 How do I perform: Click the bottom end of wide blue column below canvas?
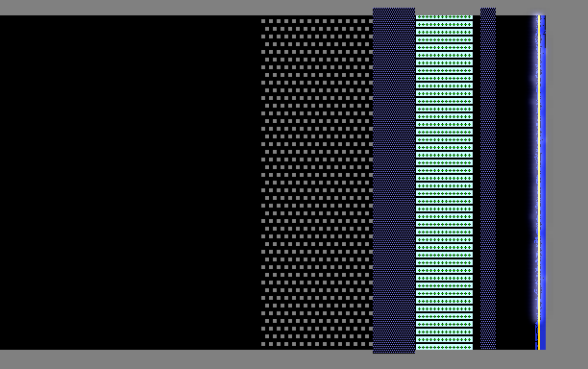(394, 352)
